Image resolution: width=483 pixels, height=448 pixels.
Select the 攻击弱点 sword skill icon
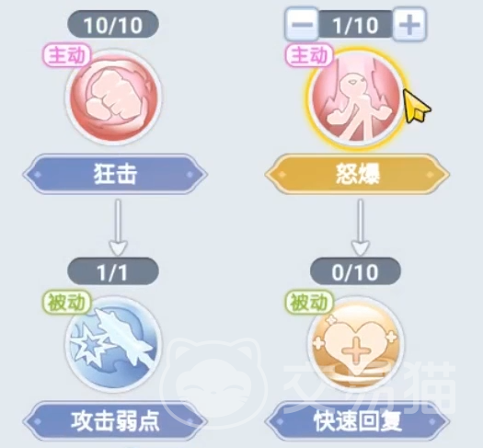(113, 344)
